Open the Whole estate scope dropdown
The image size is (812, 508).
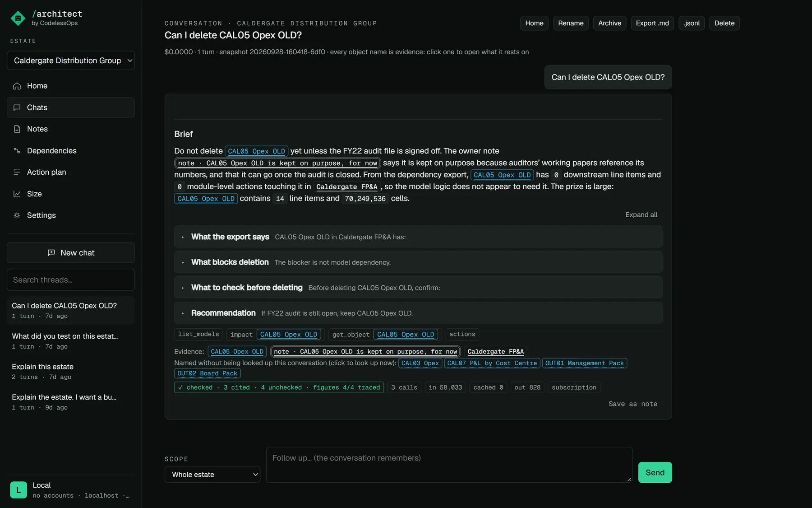click(212, 475)
